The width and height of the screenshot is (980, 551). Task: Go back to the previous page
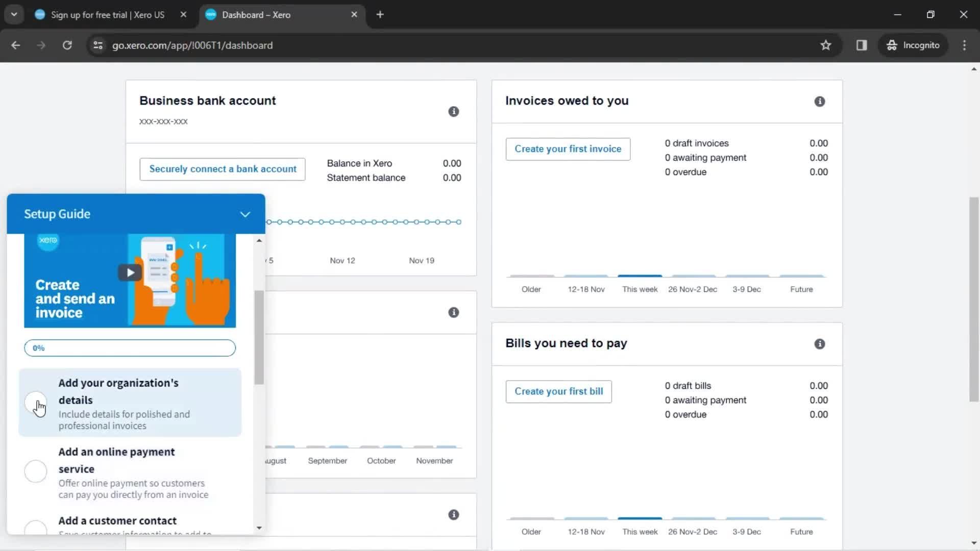[x=16, y=45]
